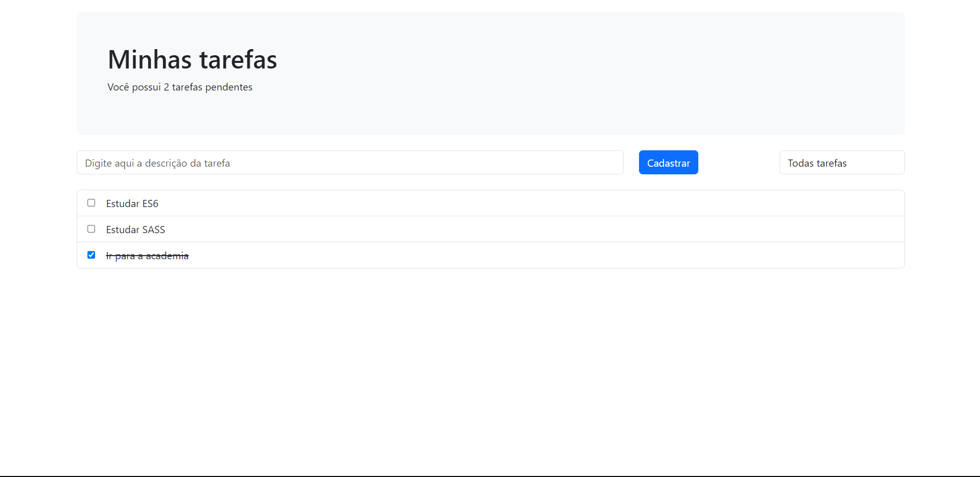Click the number "2" in the pending message
The width and height of the screenshot is (980, 477).
166,87
